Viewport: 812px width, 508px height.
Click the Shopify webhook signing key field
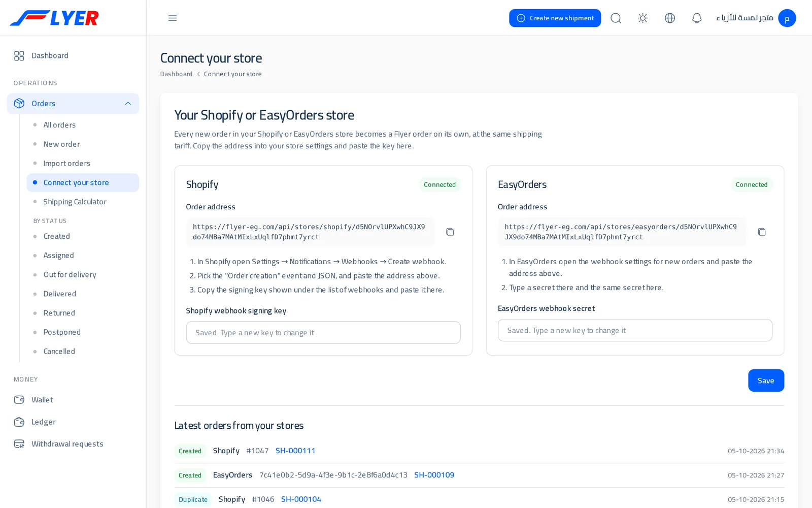(x=323, y=333)
